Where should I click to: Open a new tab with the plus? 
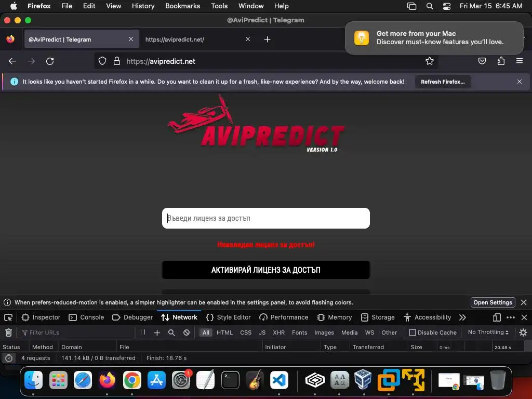pyautogui.click(x=268, y=39)
